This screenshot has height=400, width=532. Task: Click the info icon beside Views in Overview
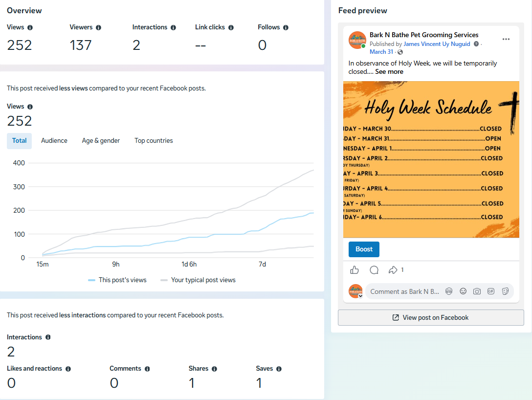click(30, 27)
